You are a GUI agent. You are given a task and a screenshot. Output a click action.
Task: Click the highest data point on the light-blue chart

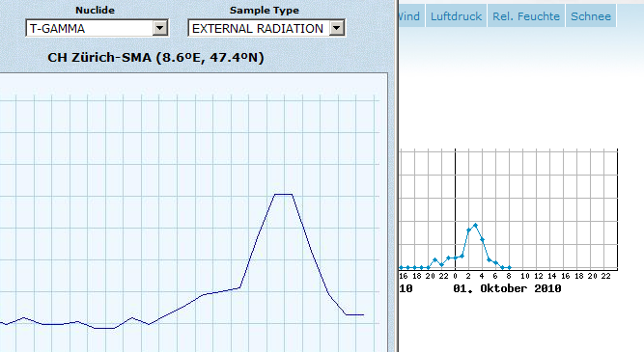[475, 225]
